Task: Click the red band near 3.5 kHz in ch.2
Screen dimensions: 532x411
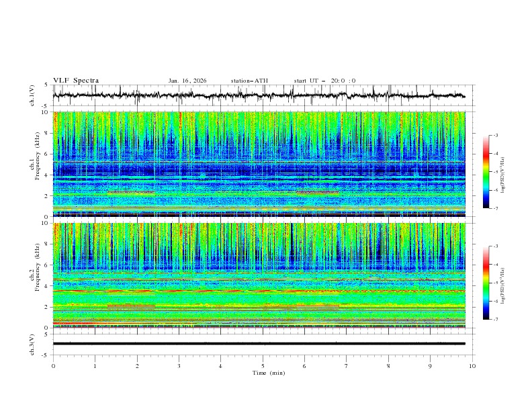Action: click(x=259, y=291)
